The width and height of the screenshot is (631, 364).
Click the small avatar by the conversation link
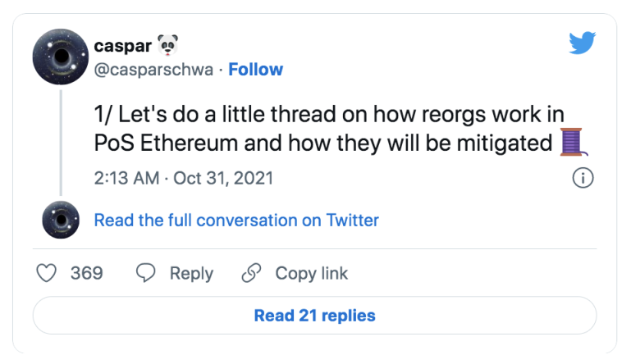click(x=61, y=220)
